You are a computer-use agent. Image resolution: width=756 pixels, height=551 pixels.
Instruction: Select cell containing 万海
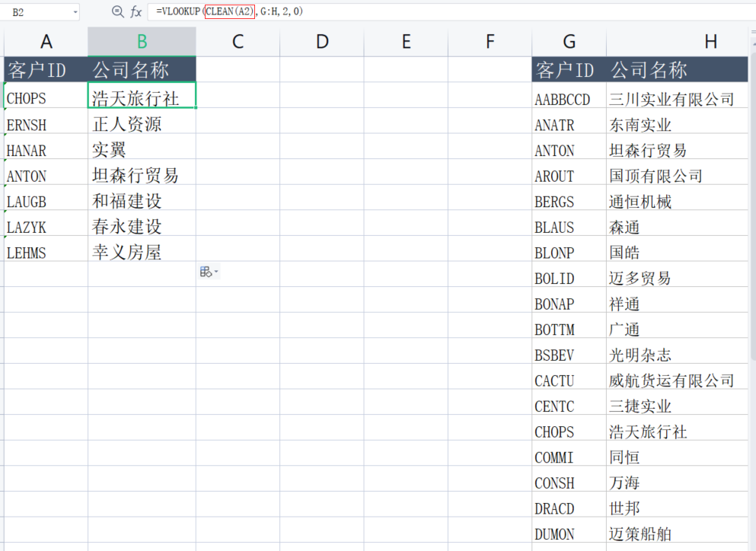pyautogui.click(x=677, y=478)
